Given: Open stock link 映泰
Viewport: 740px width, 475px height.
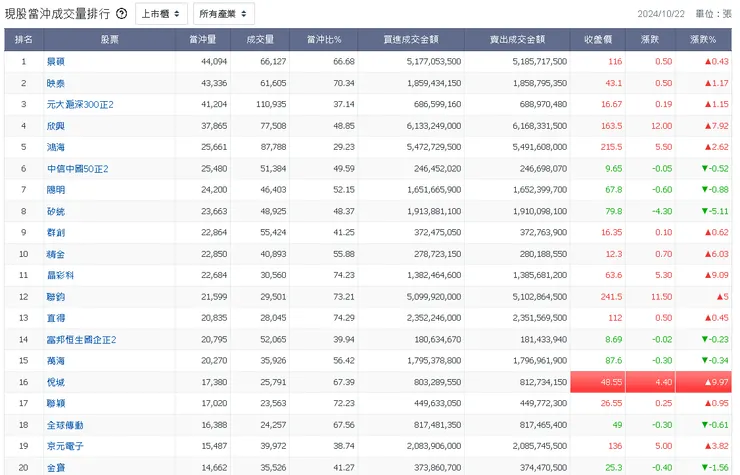Looking at the screenshot, I should click(56, 83).
